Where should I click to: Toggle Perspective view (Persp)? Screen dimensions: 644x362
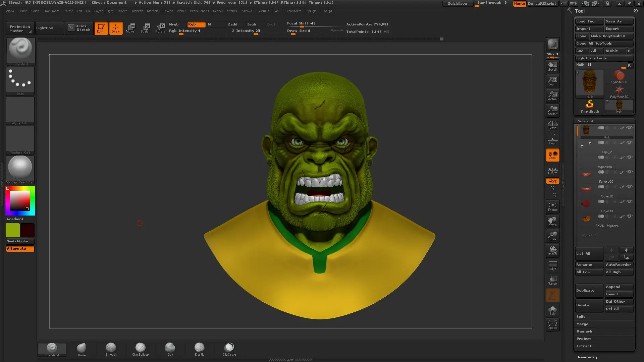pos(552,125)
